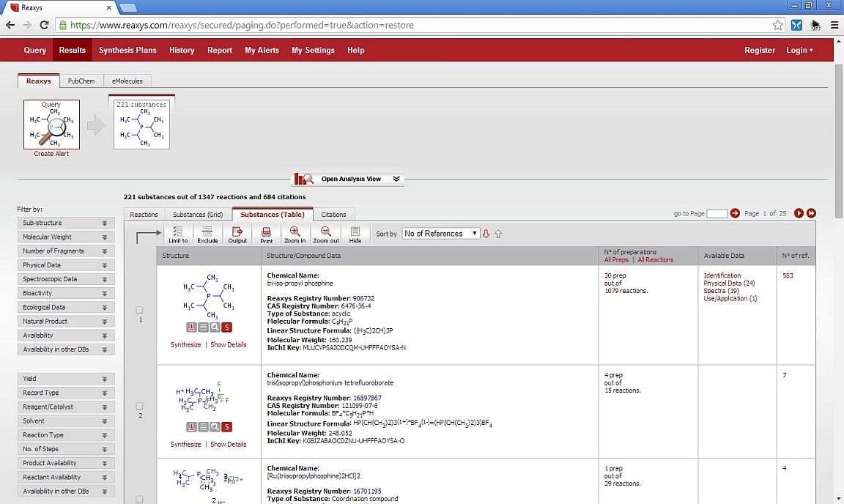The image size is (844, 504).
Task: Expand the Number of Fragments filter
Action: pos(66,251)
